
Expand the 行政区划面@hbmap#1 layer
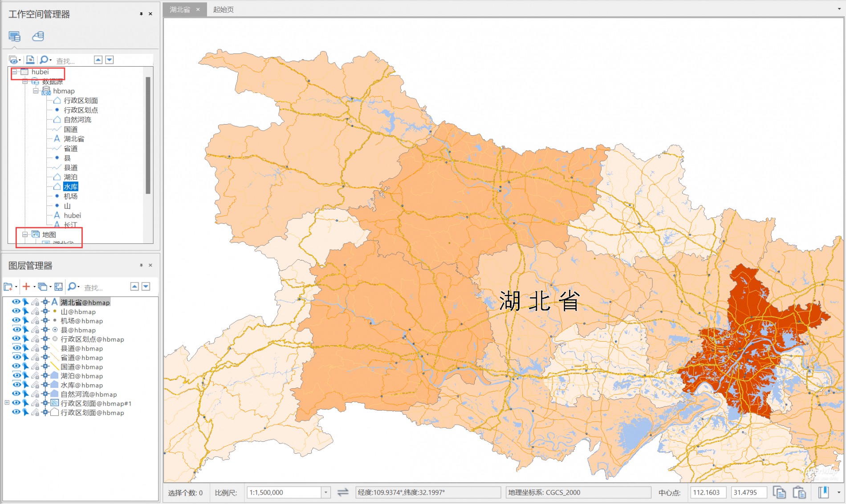pyautogui.click(x=7, y=403)
